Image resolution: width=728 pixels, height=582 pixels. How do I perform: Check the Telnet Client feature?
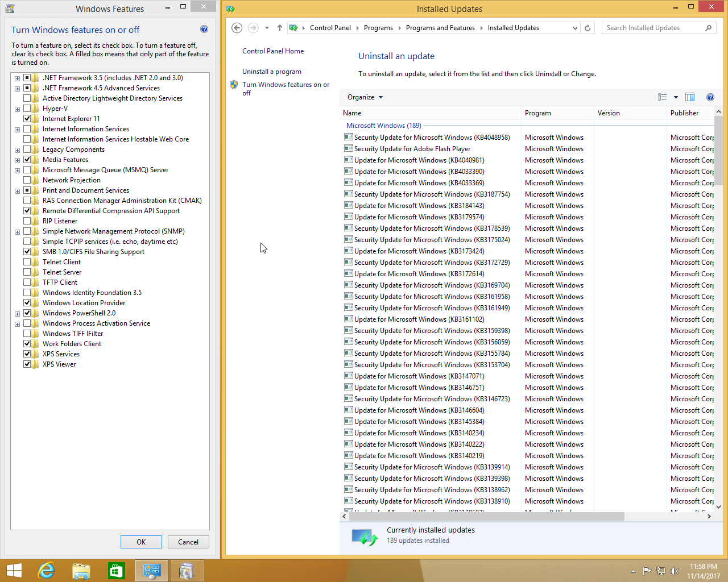(x=27, y=262)
